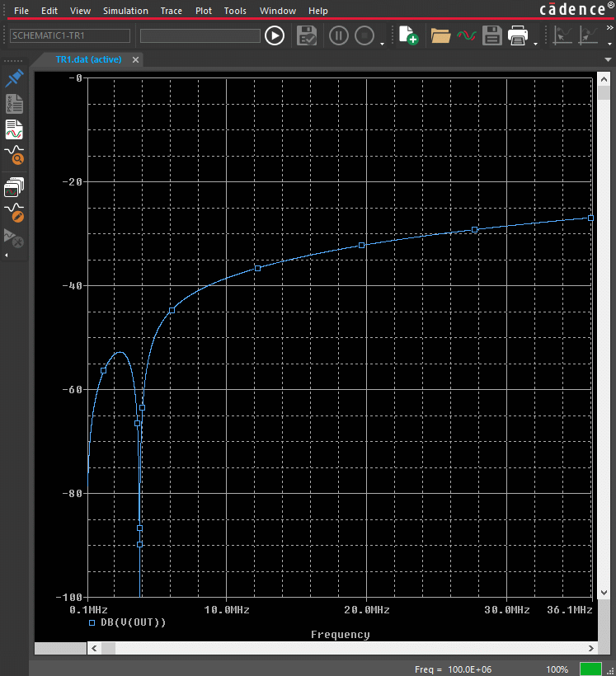Click the waveform edit pencil icon in sidebar
Image resolution: width=616 pixels, height=676 pixels.
(14, 213)
